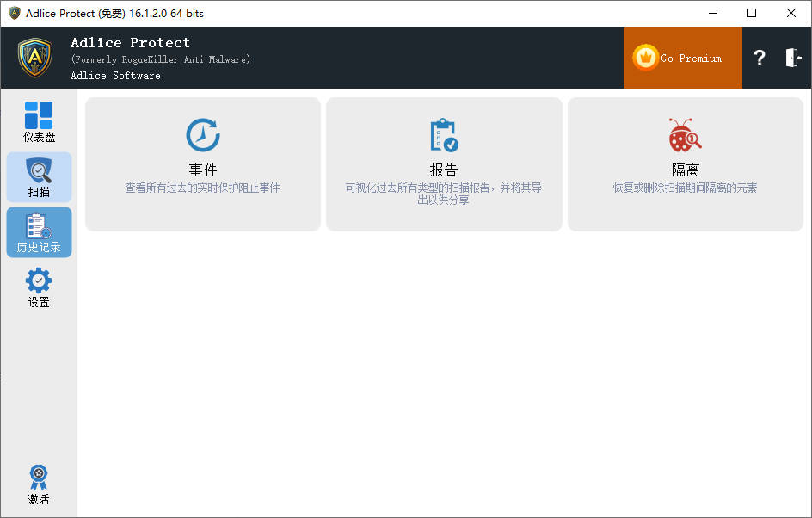The width and height of the screenshot is (812, 518).
Task: Open the 报告 reports card
Action: point(445,164)
